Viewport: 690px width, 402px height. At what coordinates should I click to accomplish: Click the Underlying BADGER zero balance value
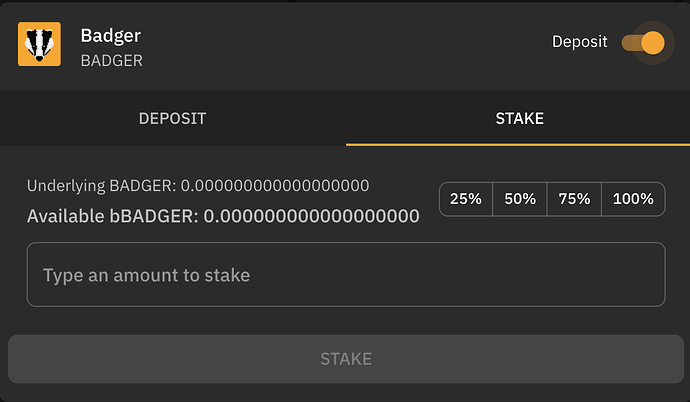[275, 185]
